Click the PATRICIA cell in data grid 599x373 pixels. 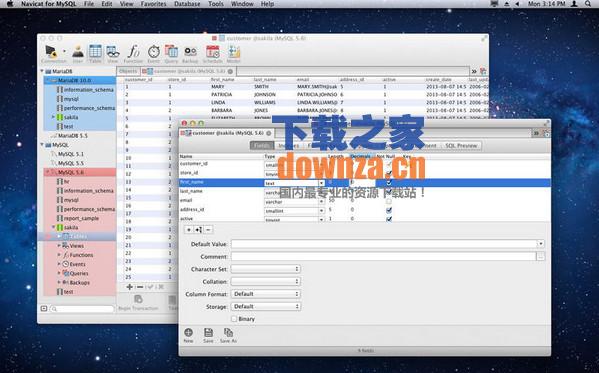click(x=222, y=94)
